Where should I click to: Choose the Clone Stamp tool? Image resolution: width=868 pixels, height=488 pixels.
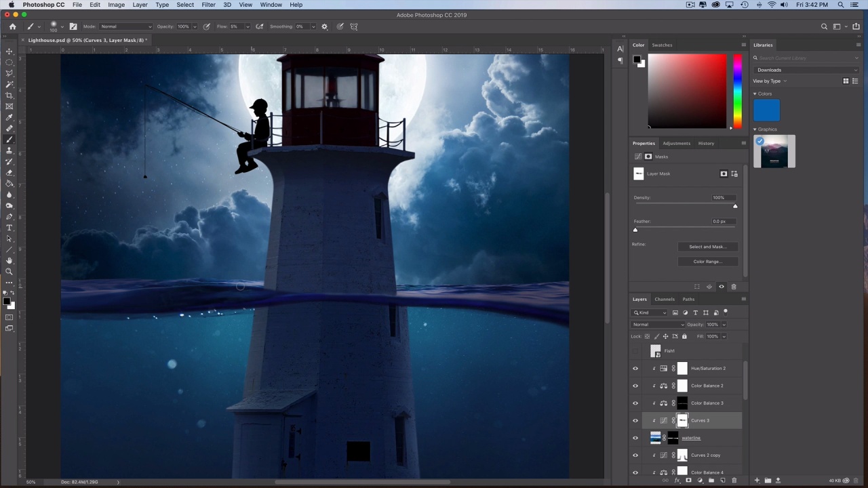tap(9, 150)
